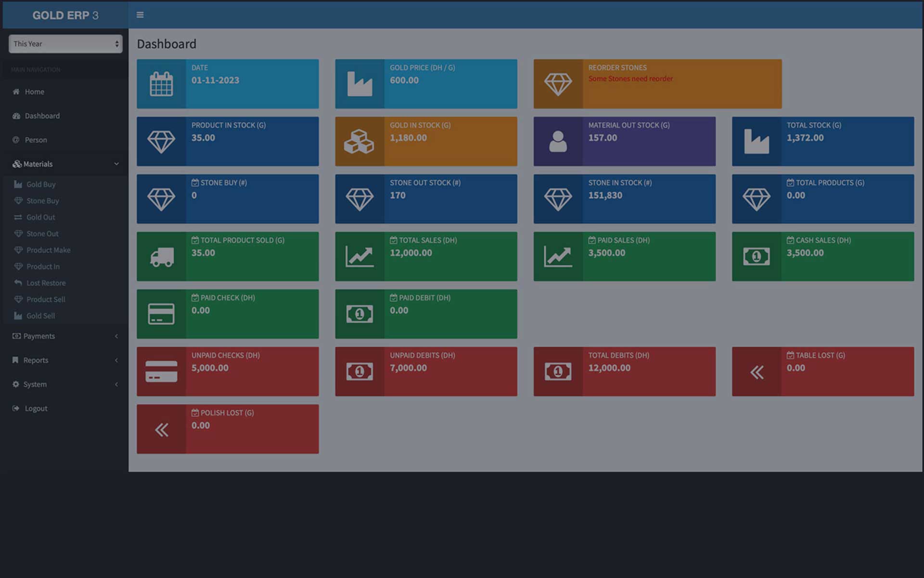This screenshot has width=924, height=578.
Task: Open Gold Buy in Materials submenu
Action: click(x=41, y=184)
